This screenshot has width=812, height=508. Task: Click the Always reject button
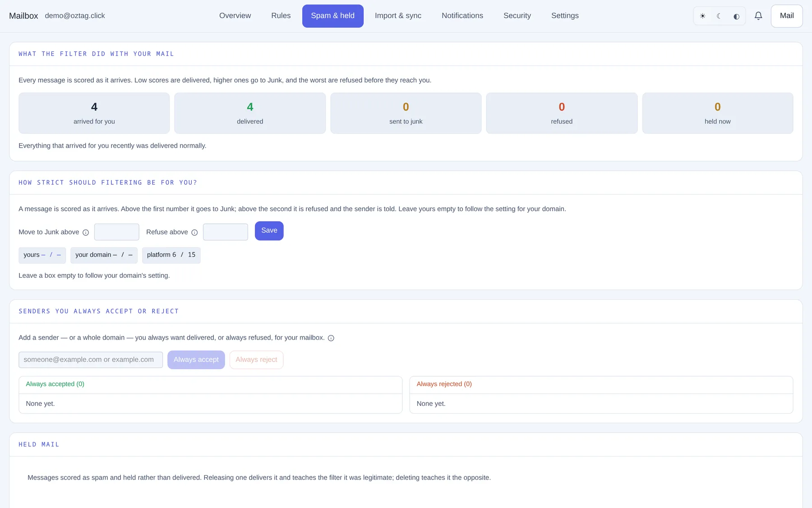256,360
